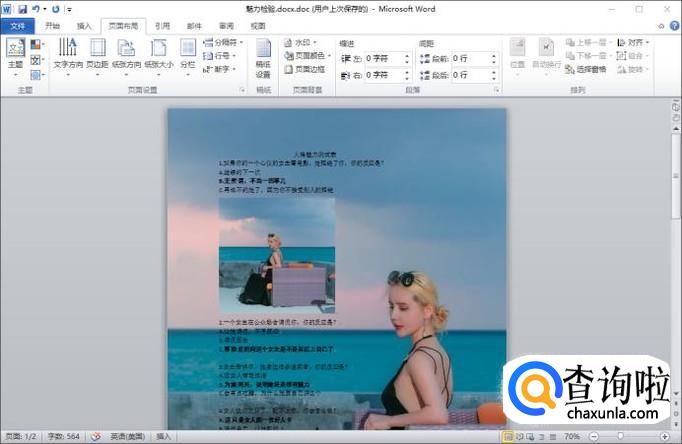Expand the 水印 watermark dropdown
The image size is (682, 444).
pyautogui.click(x=304, y=43)
